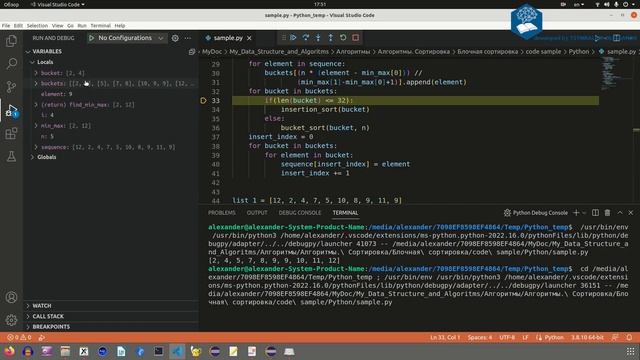Expand the min_max variable

pos(36,126)
